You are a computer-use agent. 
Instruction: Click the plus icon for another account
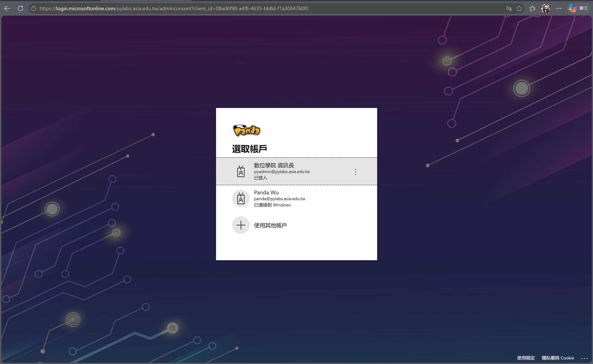[241, 225]
